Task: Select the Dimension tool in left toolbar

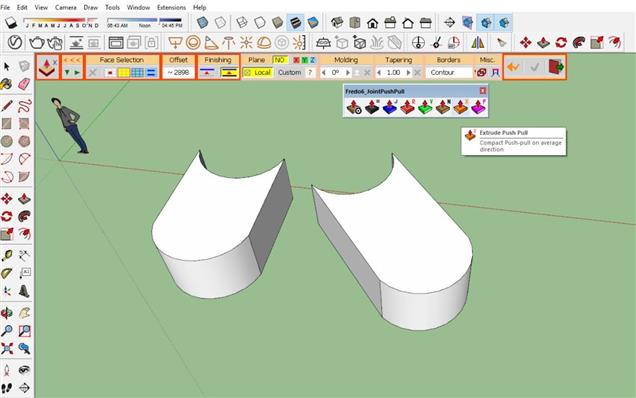Action: (x=24, y=255)
